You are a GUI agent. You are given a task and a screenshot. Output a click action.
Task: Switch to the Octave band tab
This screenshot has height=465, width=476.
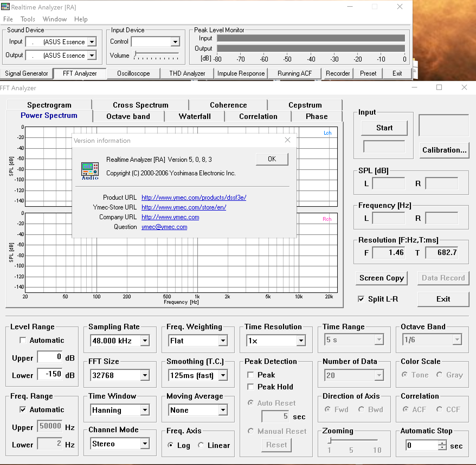pyautogui.click(x=128, y=116)
